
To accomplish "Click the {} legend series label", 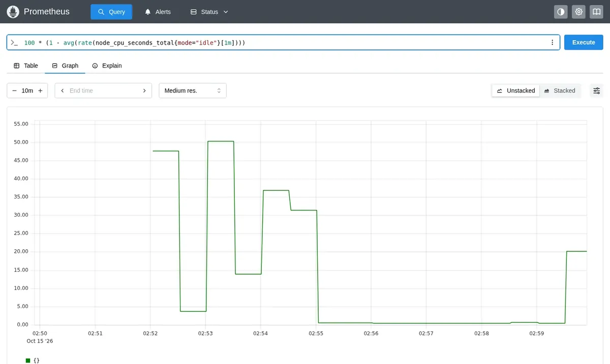I will point(36,360).
